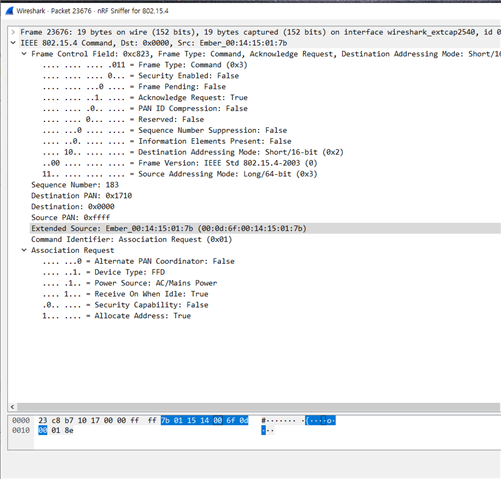Viewport: 501px width, 479px height.
Task: Select the Source PAN: 0xffff row
Action: tap(71, 218)
